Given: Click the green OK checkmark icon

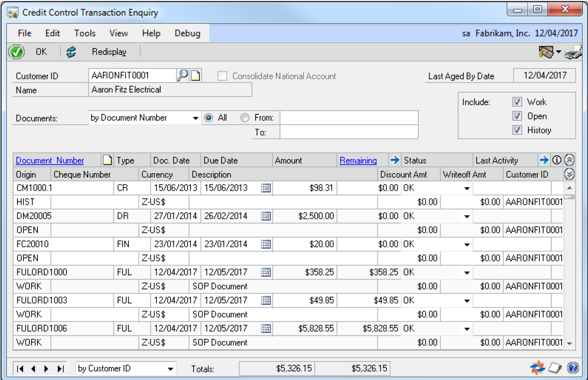Looking at the screenshot, I should [x=17, y=52].
